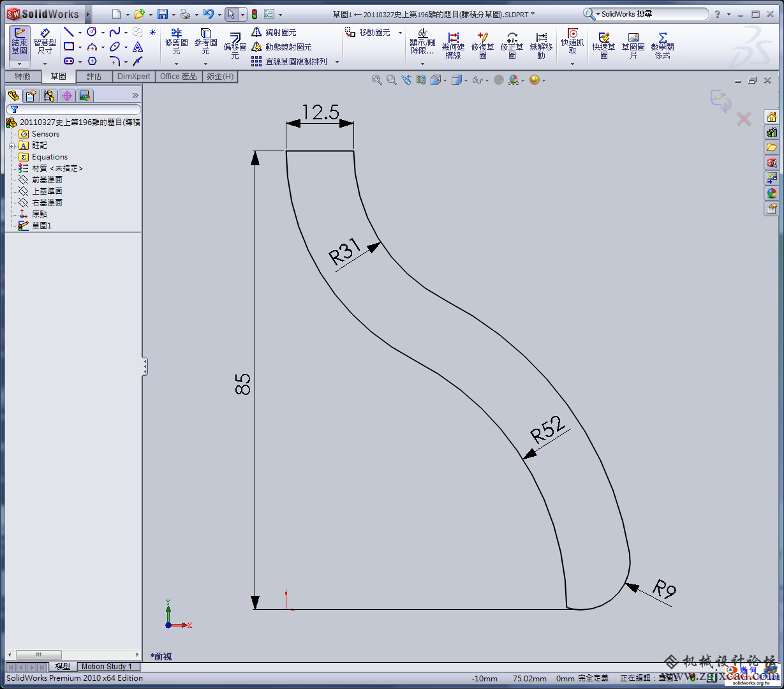Click the Line sketch tool icon
This screenshot has width=784, height=689.
[69, 33]
